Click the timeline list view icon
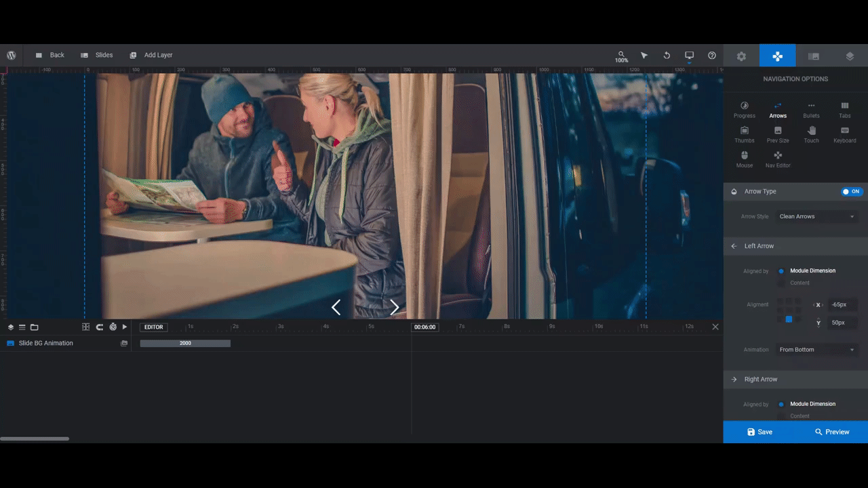Screen dimensions: 868x488 click(22, 327)
